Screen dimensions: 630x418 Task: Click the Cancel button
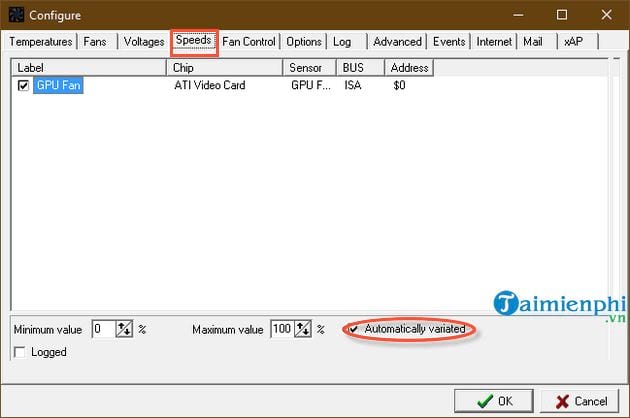point(579,401)
